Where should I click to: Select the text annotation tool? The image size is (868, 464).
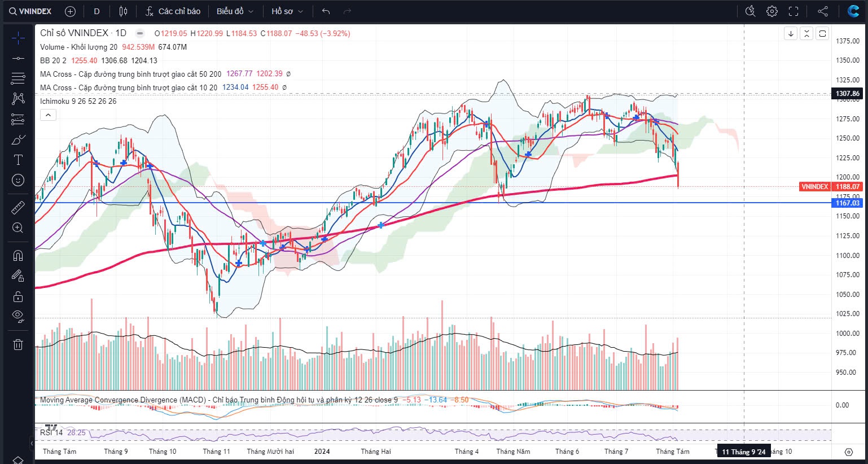point(18,160)
